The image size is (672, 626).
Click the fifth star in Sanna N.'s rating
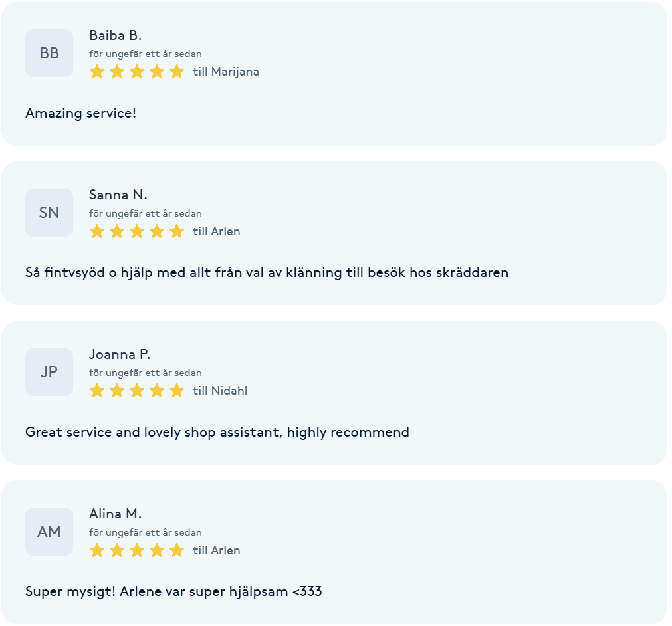(177, 231)
